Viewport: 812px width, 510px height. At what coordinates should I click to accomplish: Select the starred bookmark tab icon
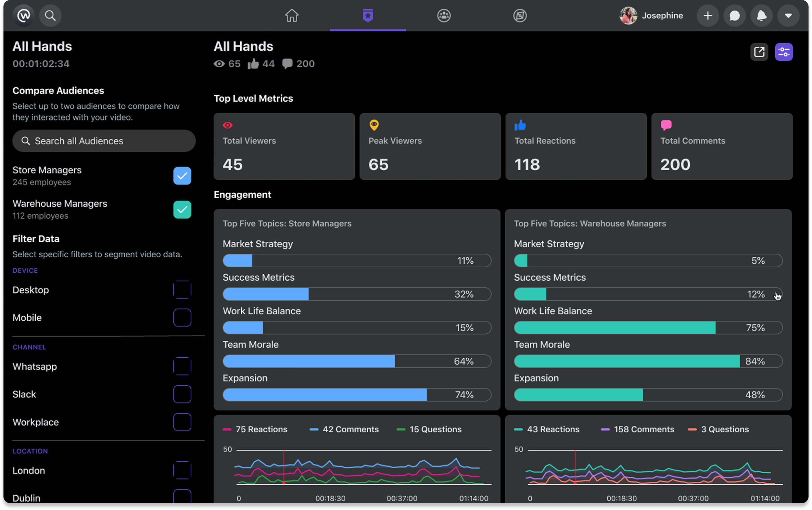368,16
